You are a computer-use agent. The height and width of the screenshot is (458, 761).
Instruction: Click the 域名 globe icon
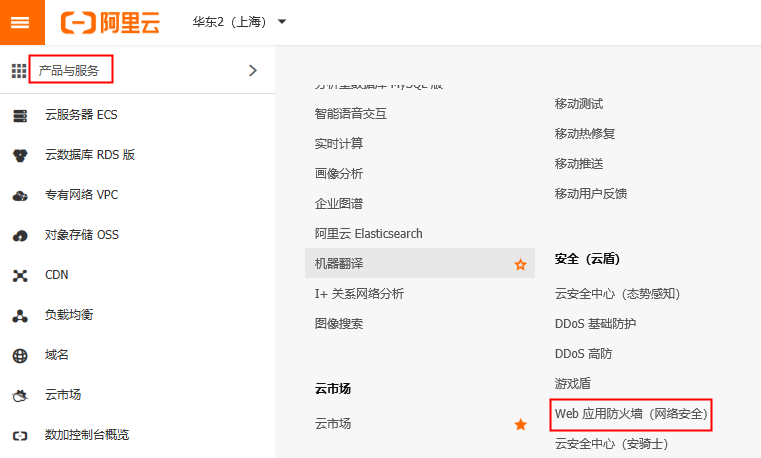(x=20, y=356)
